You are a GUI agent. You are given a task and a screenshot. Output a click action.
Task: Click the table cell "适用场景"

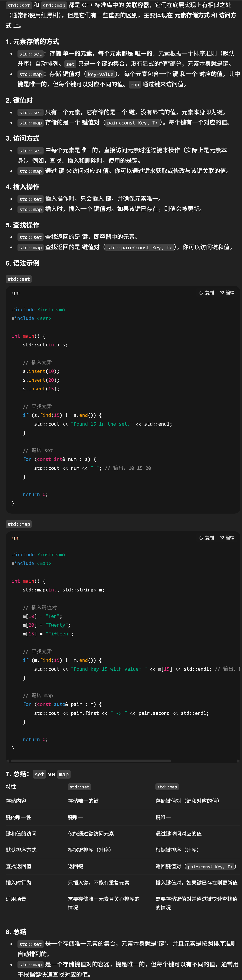16,899
